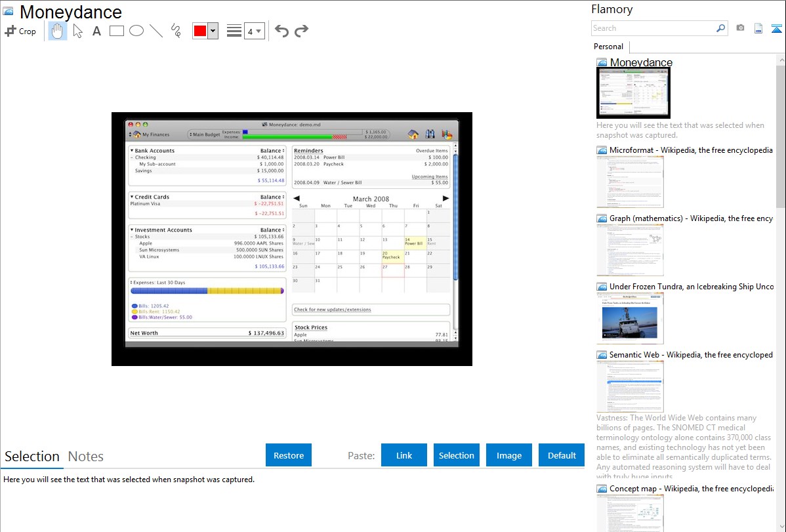Image resolution: width=786 pixels, height=532 pixels.
Task: Open the color picker dropdown arrow
Action: pos(213,31)
